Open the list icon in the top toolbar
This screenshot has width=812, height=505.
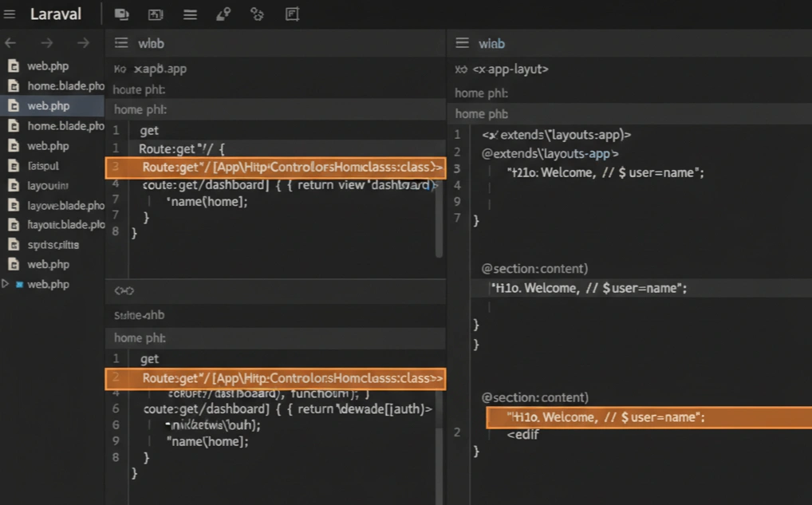click(x=189, y=14)
